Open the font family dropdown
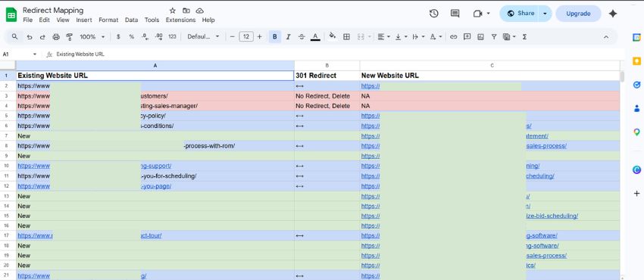Image resolution: width=644 pixels, height=280 pixels. [x=203, y=37]
